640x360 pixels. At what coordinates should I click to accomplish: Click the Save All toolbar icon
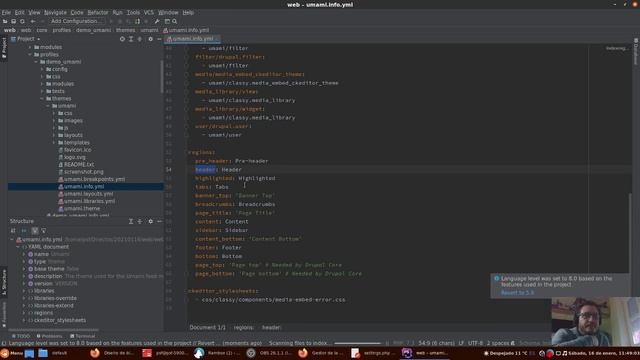[13, 21]
